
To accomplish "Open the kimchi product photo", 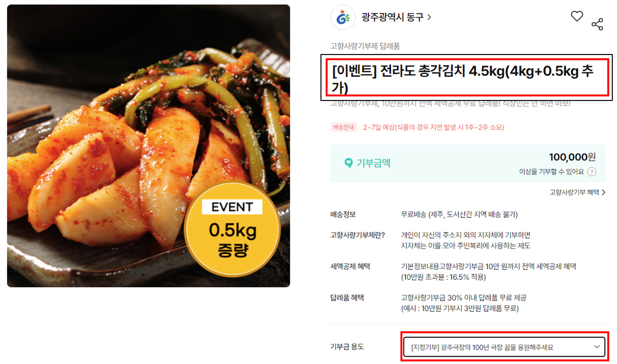I will click(x=149, y=146).
